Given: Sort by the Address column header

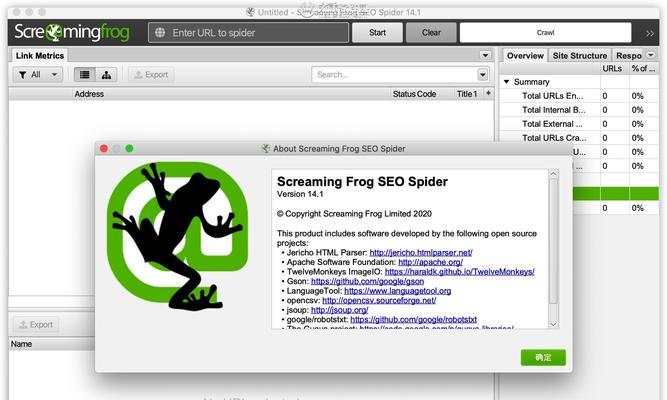Looking at the screenshot, I should (x=89, y=94).
